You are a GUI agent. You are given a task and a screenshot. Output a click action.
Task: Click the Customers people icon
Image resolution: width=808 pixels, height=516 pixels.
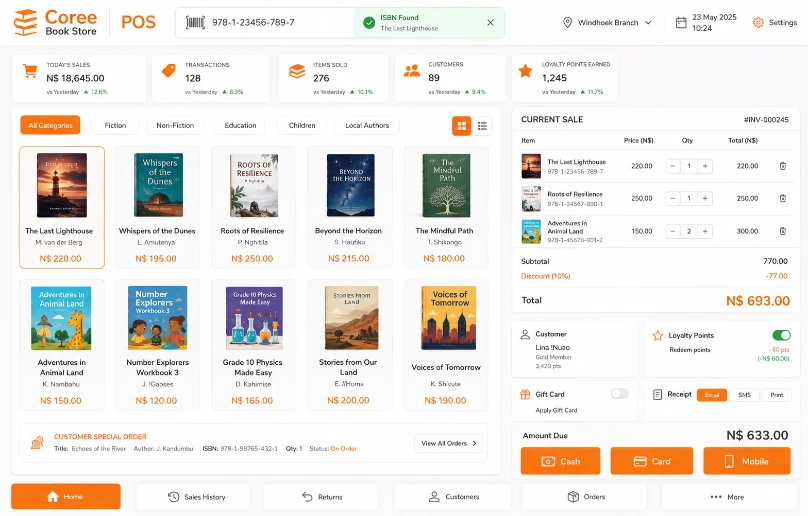click(412, 71)
